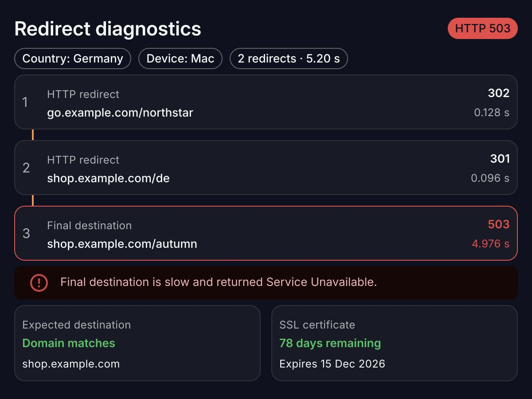This screenshot has width=532, height=399.
Task: Click the 0.128 s timing value
Action: point(492,113)
